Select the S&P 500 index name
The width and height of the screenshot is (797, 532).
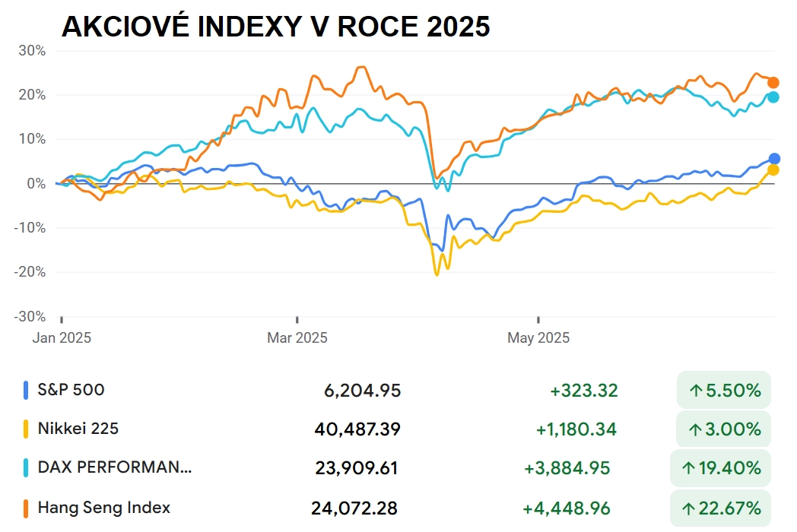point(71,390)
